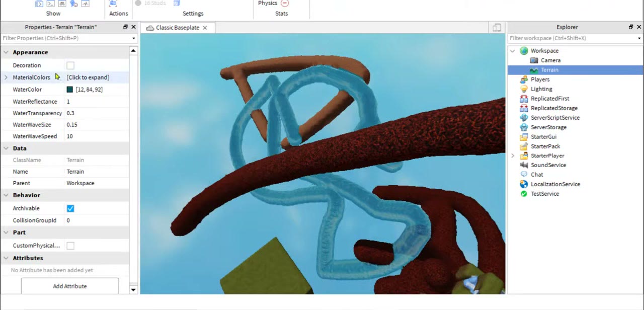Click the WaterWaveSpeed value 10

tap(70, 136)
